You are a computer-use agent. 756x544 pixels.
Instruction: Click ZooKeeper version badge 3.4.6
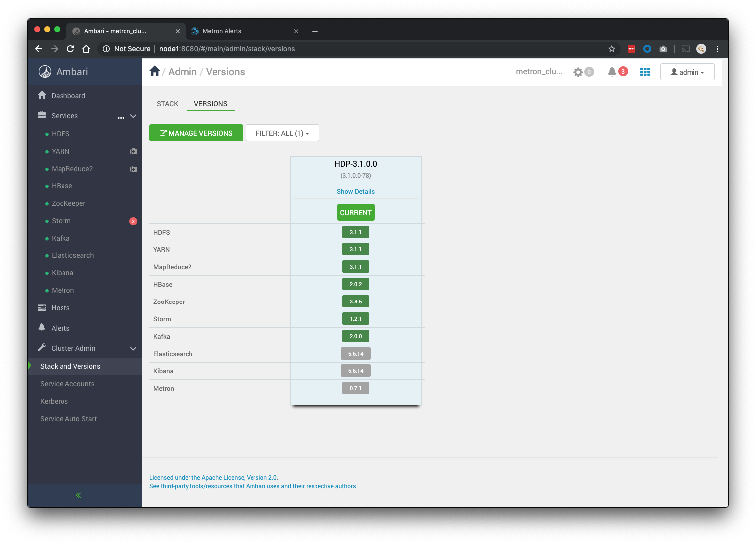tap(356, 302)
